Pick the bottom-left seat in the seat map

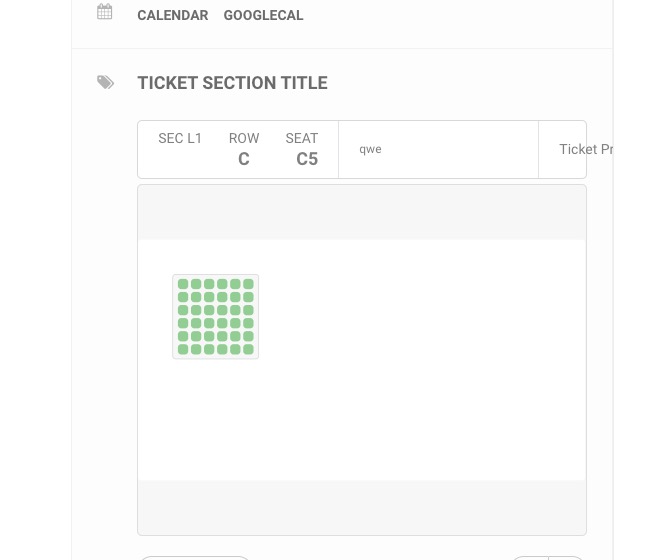point(183,349)
